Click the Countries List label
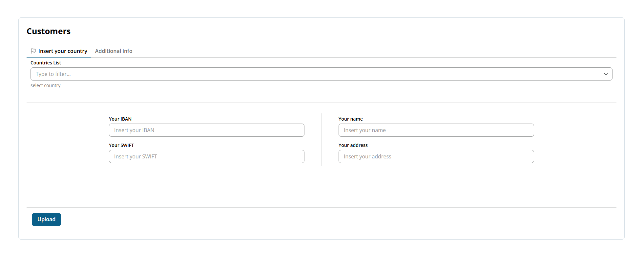Image resolution: width=644 pixels, height=257 pixels. [46, 63]
